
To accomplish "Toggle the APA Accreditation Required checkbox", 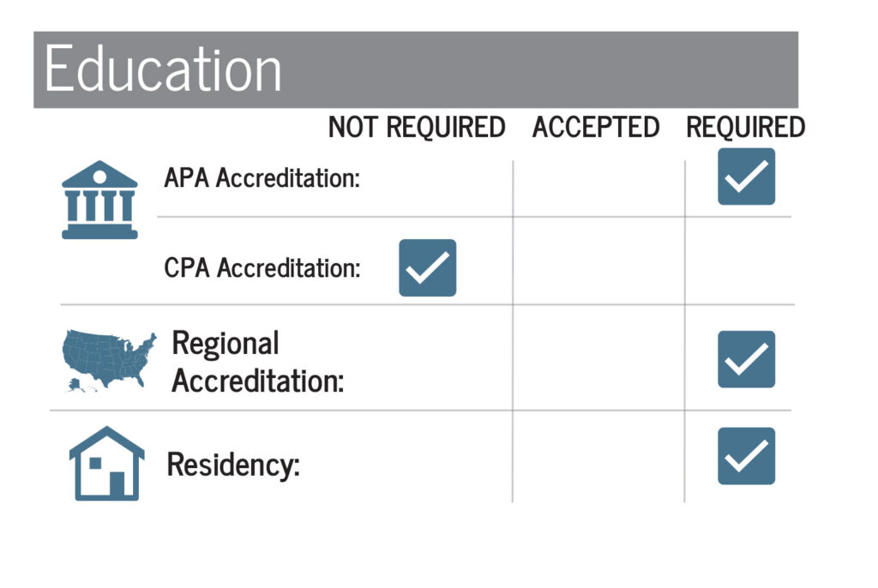I will [x=747, y=177].
